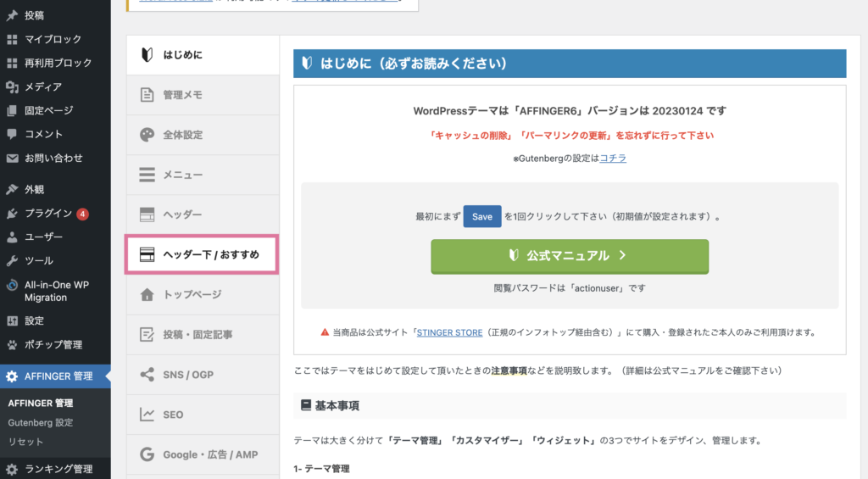This screenshot has width=868, height=479.
Task: Click the envelope icon beside お問い合わせ
Action: [12, 159]
